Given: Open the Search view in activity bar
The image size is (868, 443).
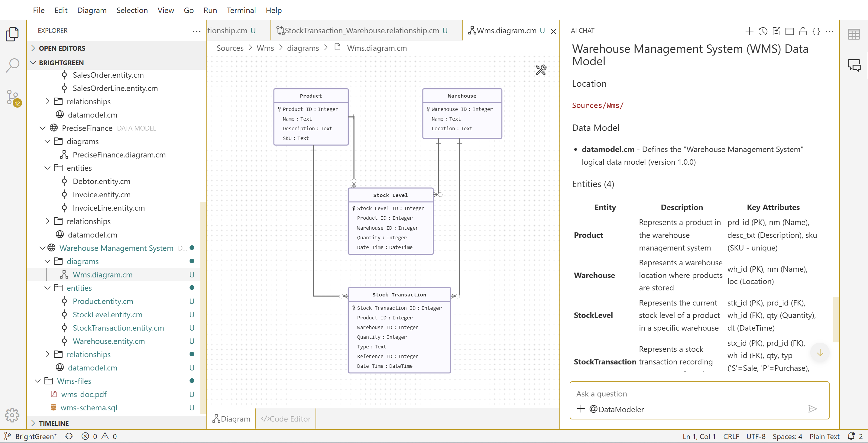Looking at the screenshot, I should click(x=12, y=65).
